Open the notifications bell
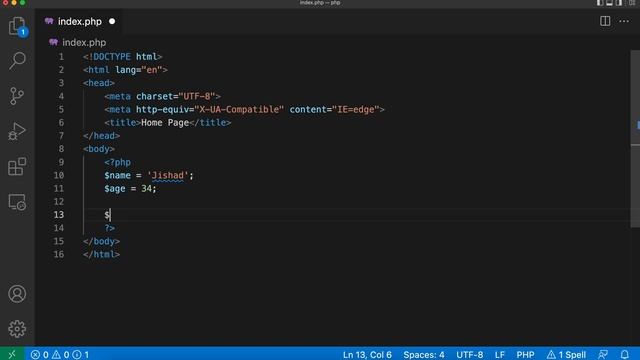 624,354
